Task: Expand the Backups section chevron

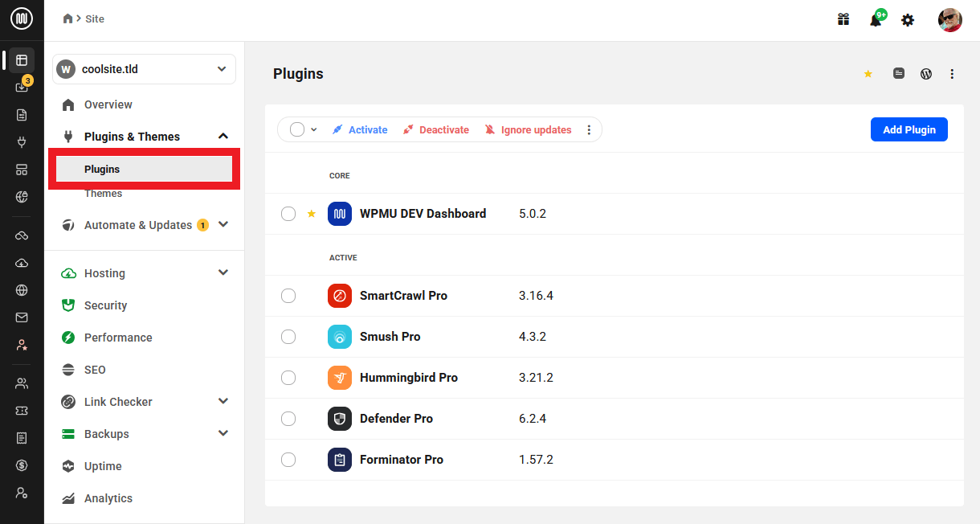Action: coord(223,434)
